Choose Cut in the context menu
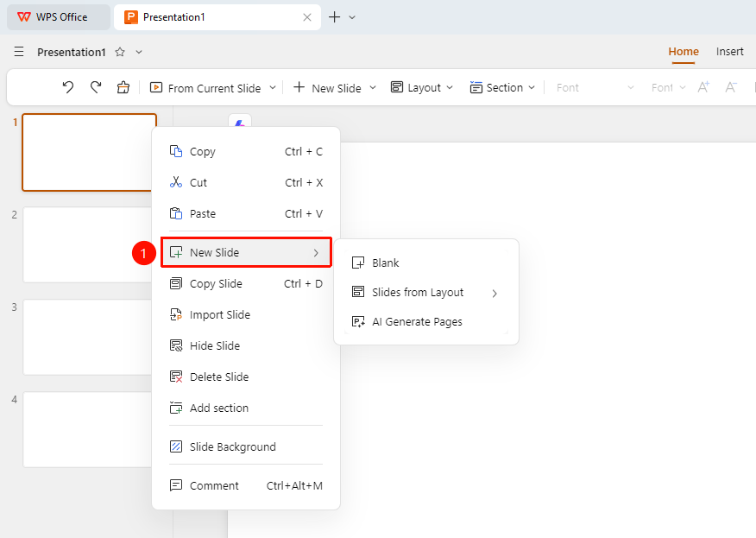The height and width of the screenshot is (538, 756). [x=246, y=182]
